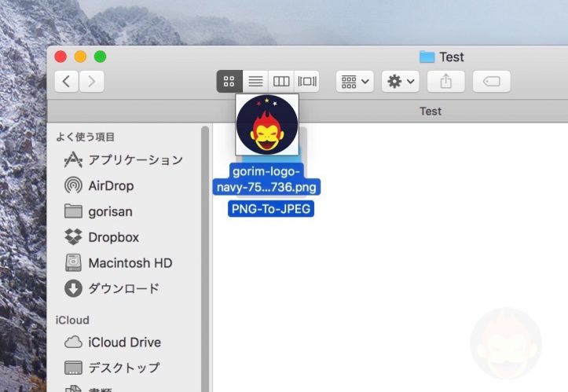Click the Test tab bar label

coord(431,112)
